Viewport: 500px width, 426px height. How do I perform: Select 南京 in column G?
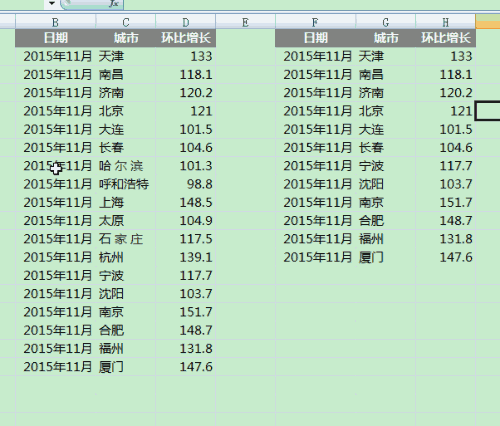pos(386,202)
